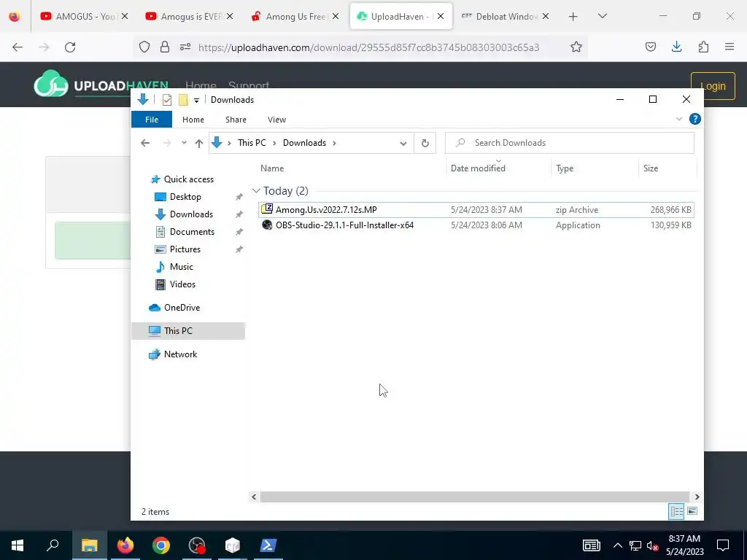This screenshot has height=560, width=747.
Task: Click the site padlock icon
Action: pos(165,47)
